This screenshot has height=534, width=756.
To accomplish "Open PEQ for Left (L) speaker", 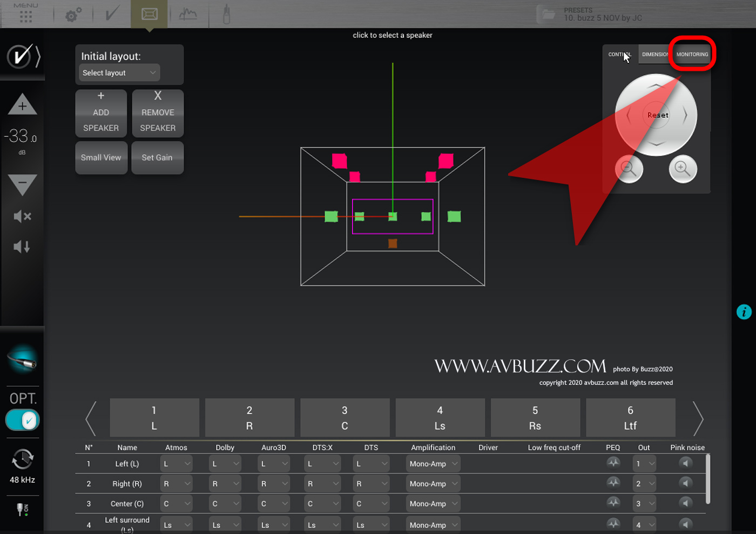I will click(613, 463).
